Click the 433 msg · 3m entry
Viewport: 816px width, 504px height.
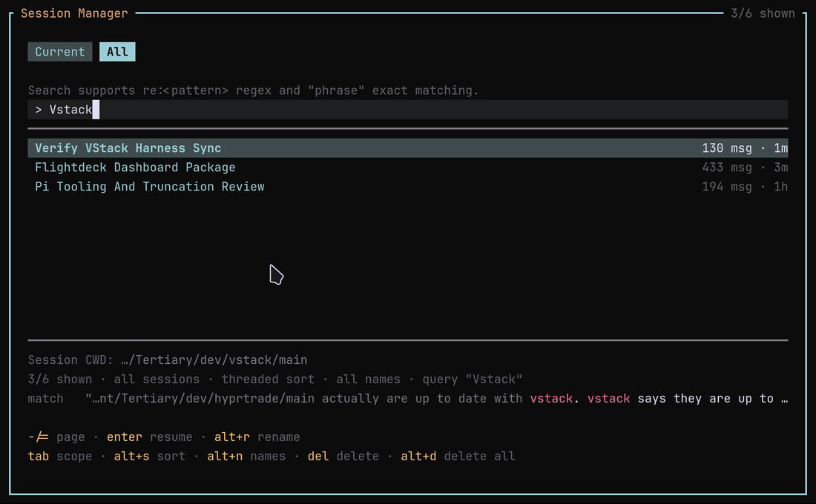pos(745,168)
